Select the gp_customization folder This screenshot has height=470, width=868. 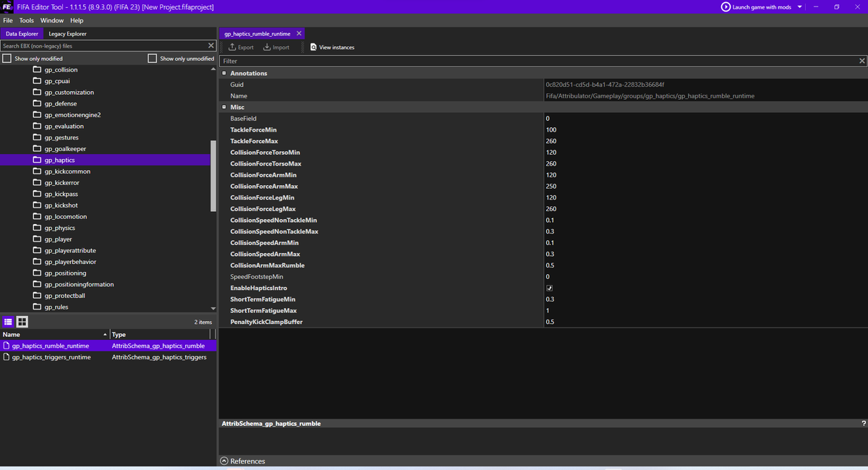(x=69, y=93)
